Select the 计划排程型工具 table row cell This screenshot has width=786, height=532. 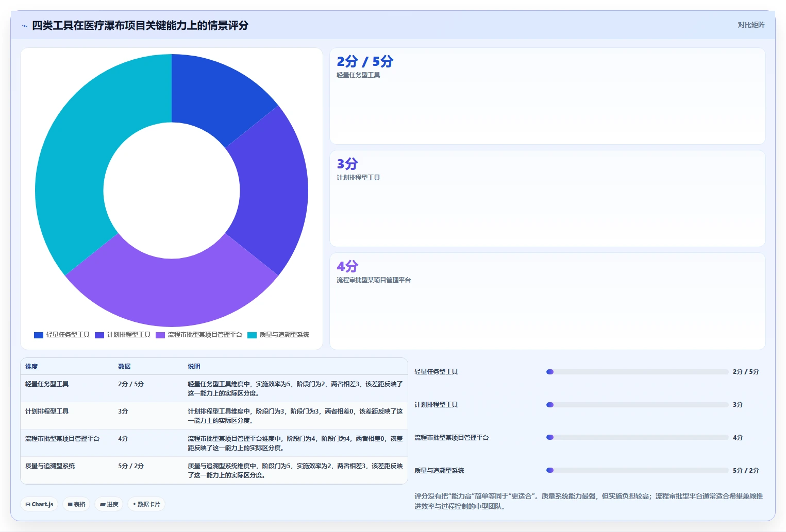[x=47, y=411]
